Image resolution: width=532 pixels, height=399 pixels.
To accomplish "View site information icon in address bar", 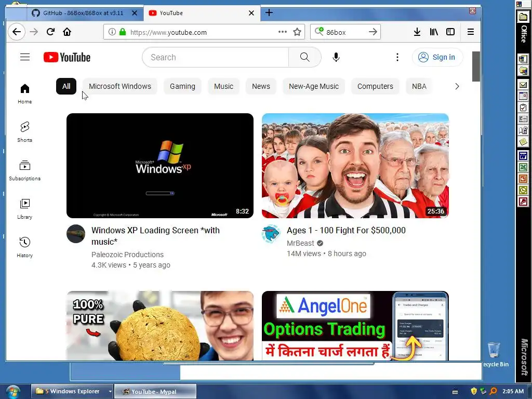I will (112, 32).
